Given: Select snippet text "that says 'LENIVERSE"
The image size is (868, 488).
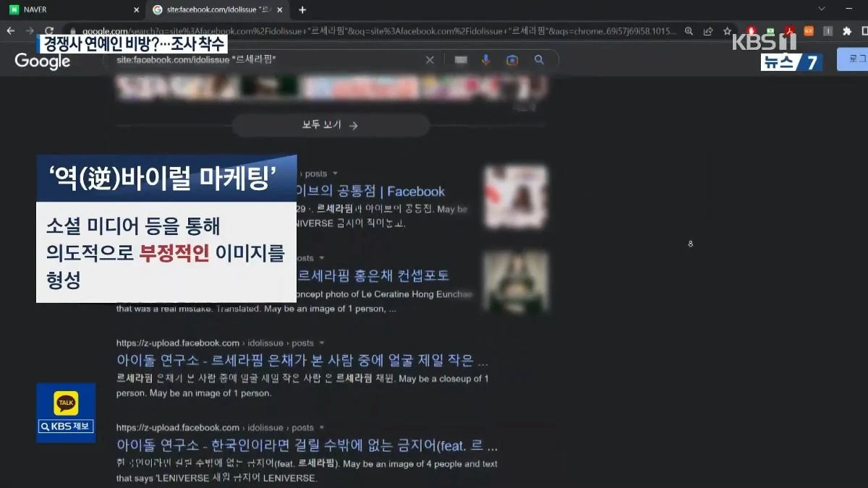Looking at the screenshot, I should pos(162,479).
